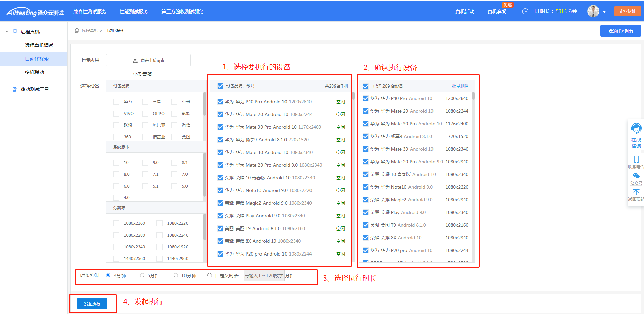The image size is (644, 314).
Task: Click the brand list scrollbar
Action: tap(205, 103)
